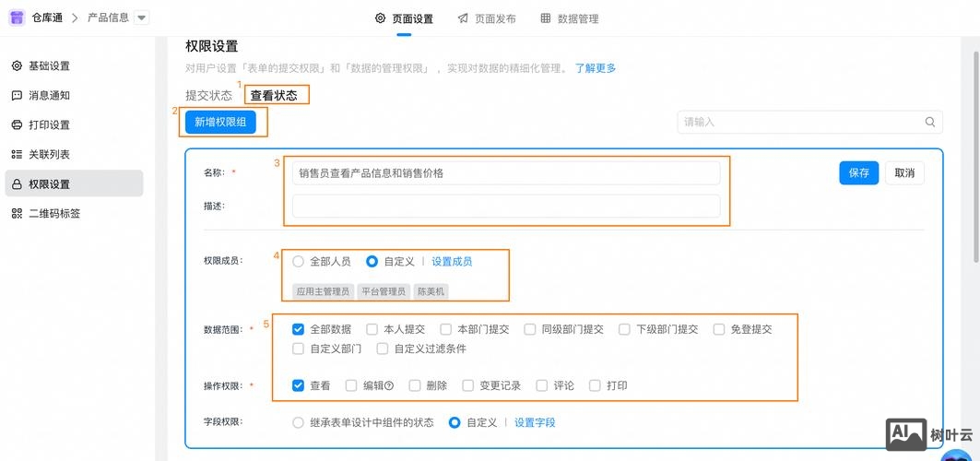
Task: Save the permission group with 保存
Action: tap(858, 173)
